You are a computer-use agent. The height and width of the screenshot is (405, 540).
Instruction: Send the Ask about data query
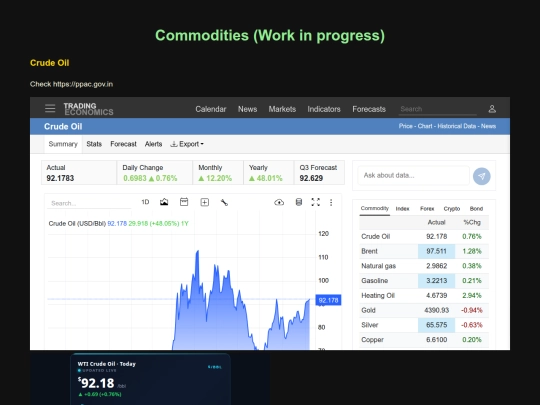coord(481,176)
